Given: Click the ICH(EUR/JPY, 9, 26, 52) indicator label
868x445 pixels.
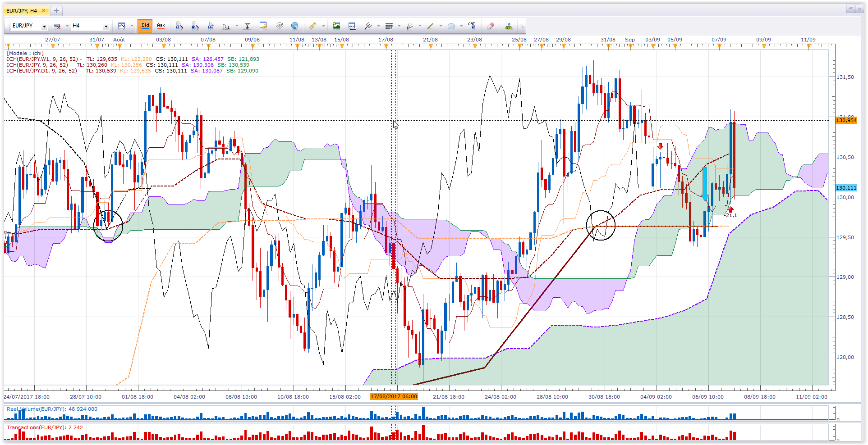Looking at the screenshot, I should pos(38,65).
